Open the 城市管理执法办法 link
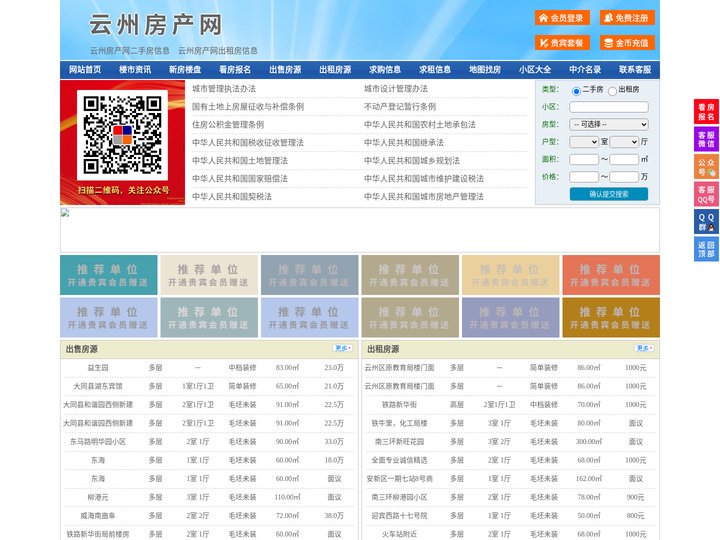 point(224,89)
